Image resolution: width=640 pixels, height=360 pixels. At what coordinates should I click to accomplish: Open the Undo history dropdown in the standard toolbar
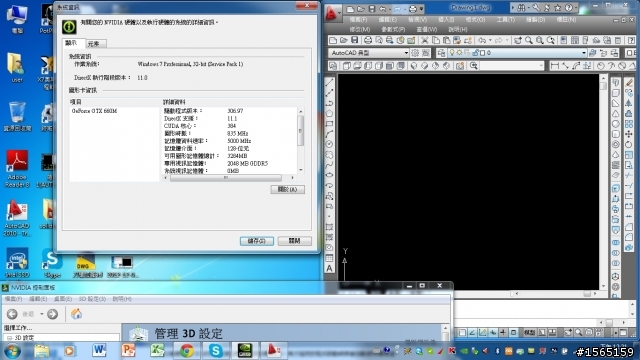tap(490, 40)
